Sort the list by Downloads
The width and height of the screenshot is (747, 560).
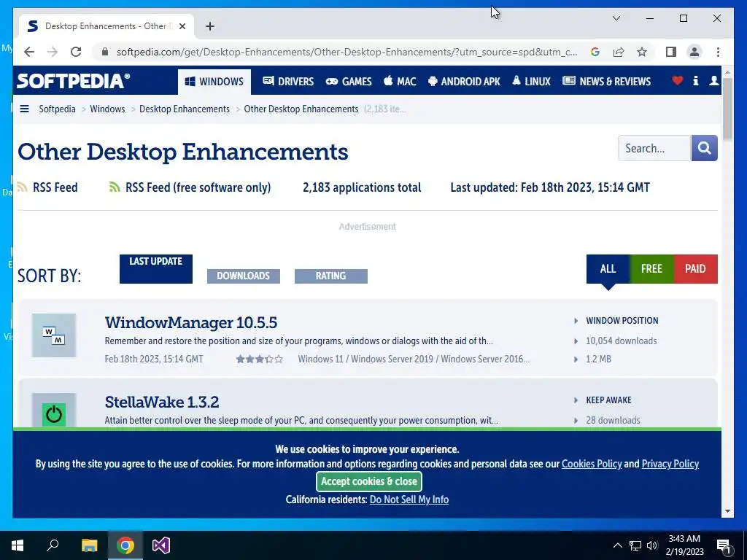click(244, 276)
